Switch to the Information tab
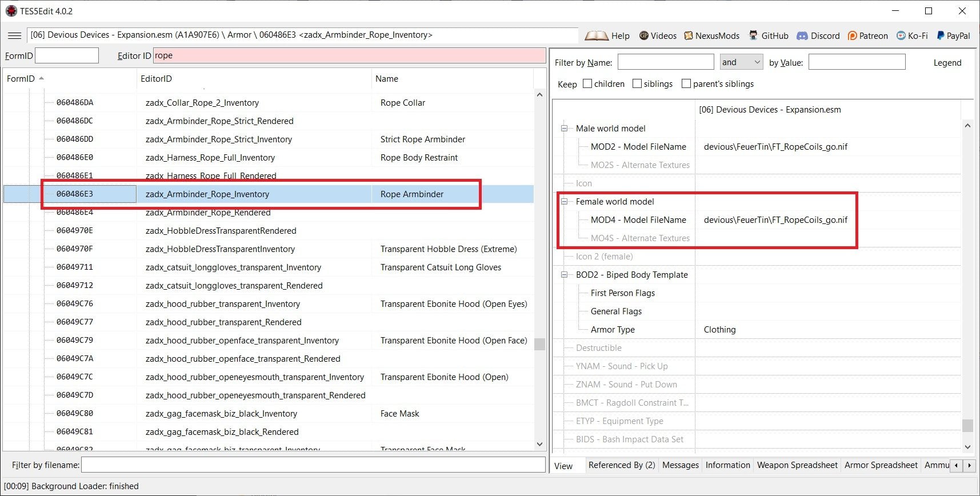The width and height of the screenshot is (980, 496). [x=727, y=465]
